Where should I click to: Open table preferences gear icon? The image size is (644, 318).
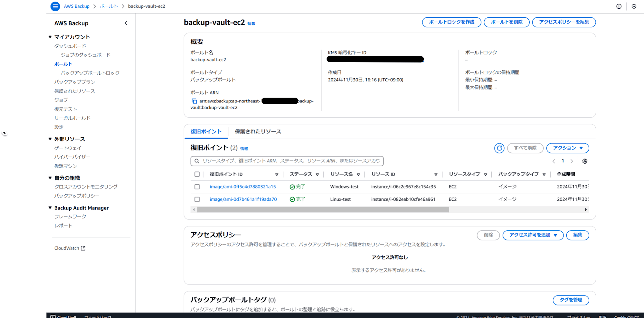point(585,161)
